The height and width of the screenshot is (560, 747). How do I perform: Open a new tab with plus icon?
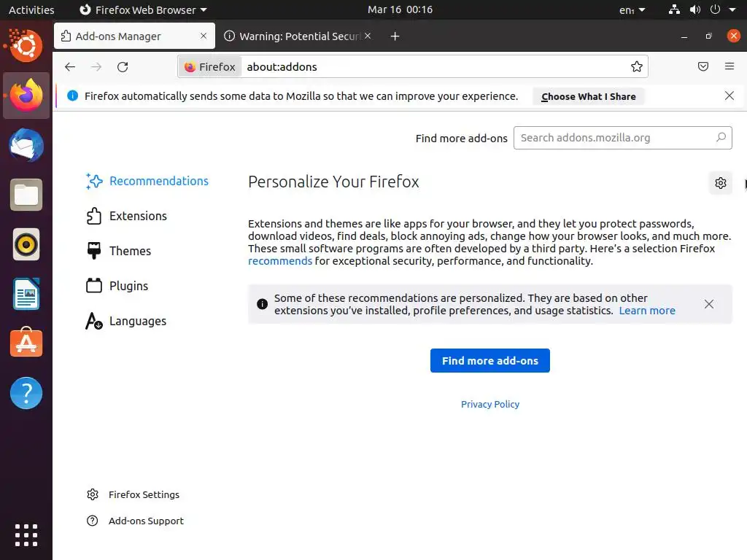click(395, 36)
